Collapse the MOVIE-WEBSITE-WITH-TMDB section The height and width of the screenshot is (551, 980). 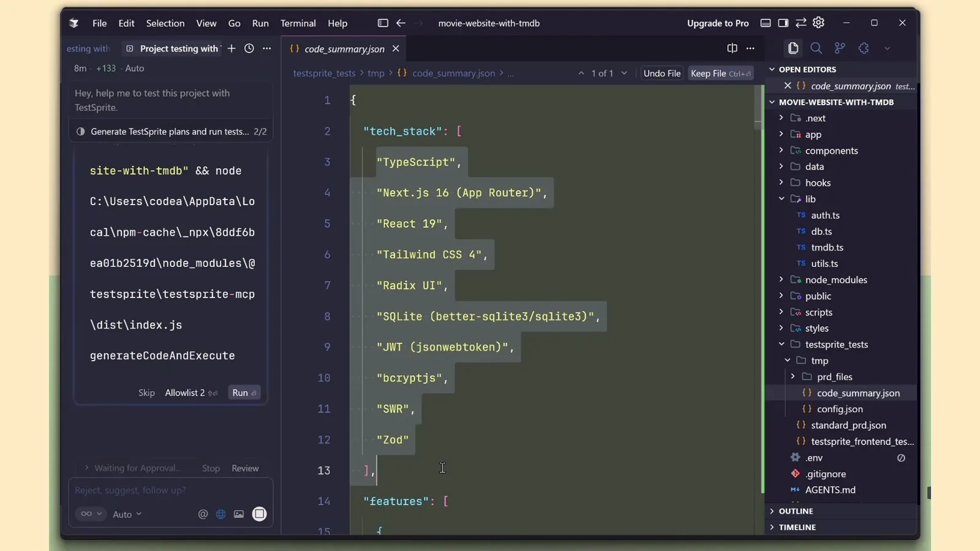(842, 102)
